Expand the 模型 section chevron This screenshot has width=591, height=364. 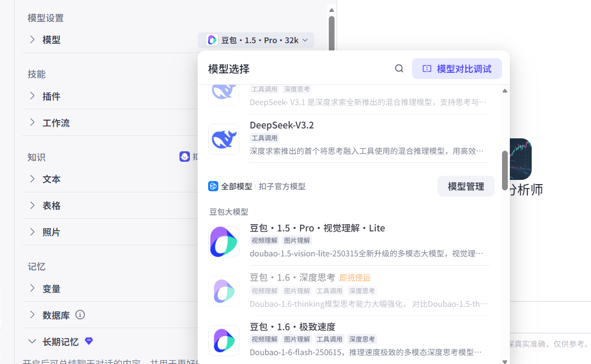click(x=32, y=40)
